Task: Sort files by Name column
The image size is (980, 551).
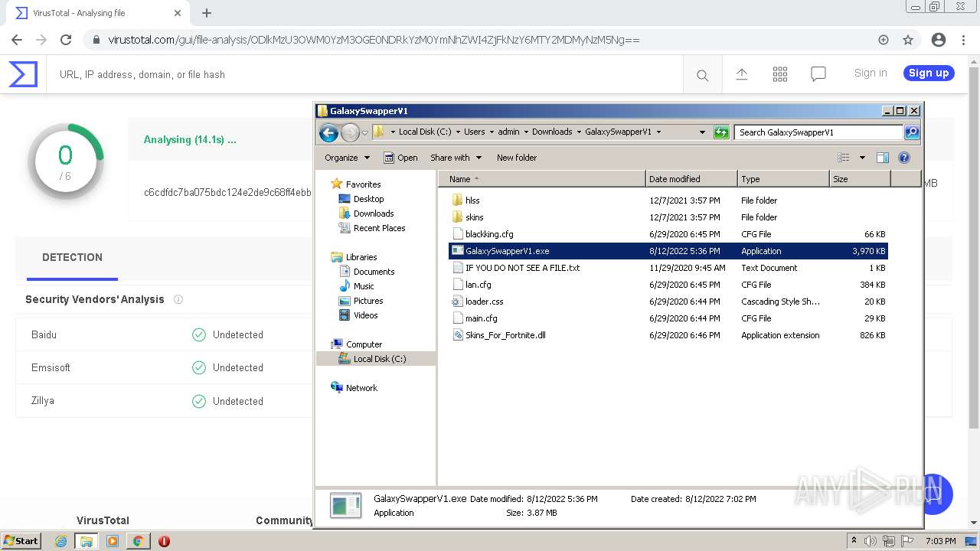Action: coord(542,179)
